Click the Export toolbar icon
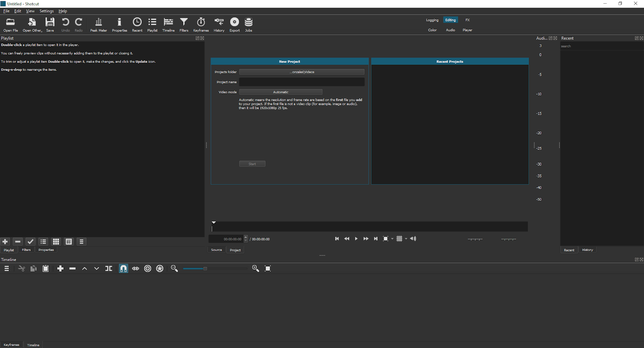 tap(235, 25)
